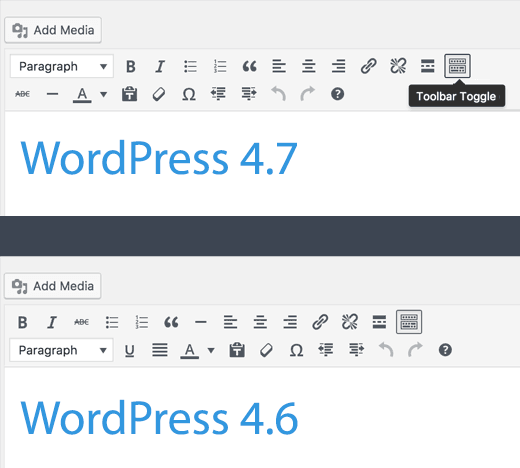This screenshot has height=468, width=520.
Task: Click Special character omega icon in 4.7 toolbar
Action: point(189,94)
